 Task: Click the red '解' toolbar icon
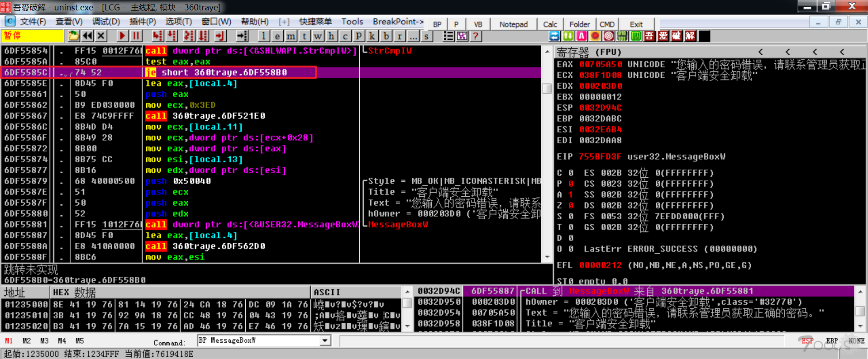pos(690,36)
